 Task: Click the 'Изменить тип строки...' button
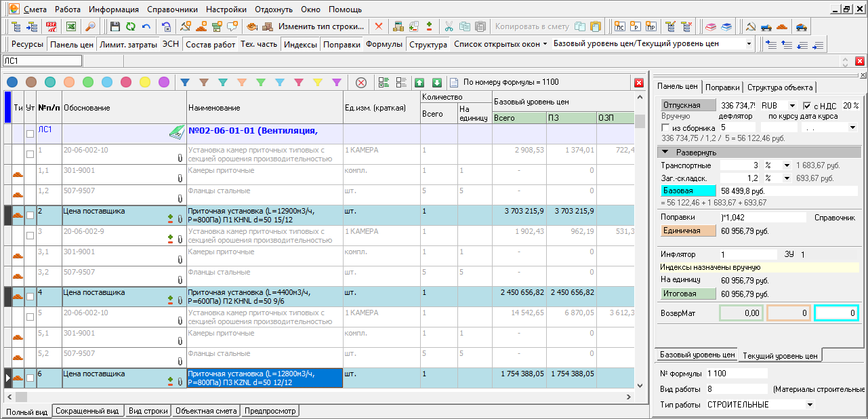[321, 27]
